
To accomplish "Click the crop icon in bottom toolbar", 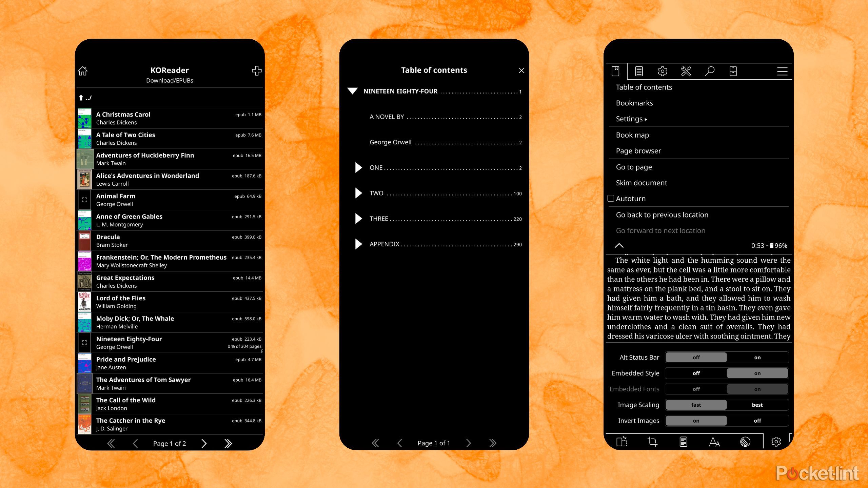I will tap(653, 442).
